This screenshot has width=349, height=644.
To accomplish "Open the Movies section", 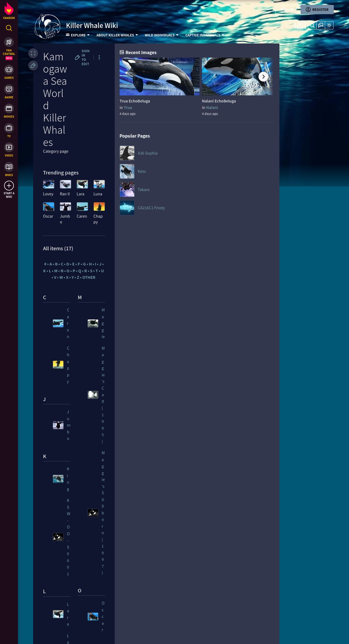I will (x=9, y=111).
